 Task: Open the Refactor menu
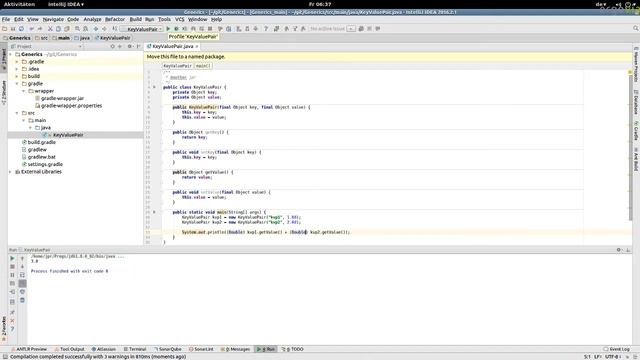[115, 19]
